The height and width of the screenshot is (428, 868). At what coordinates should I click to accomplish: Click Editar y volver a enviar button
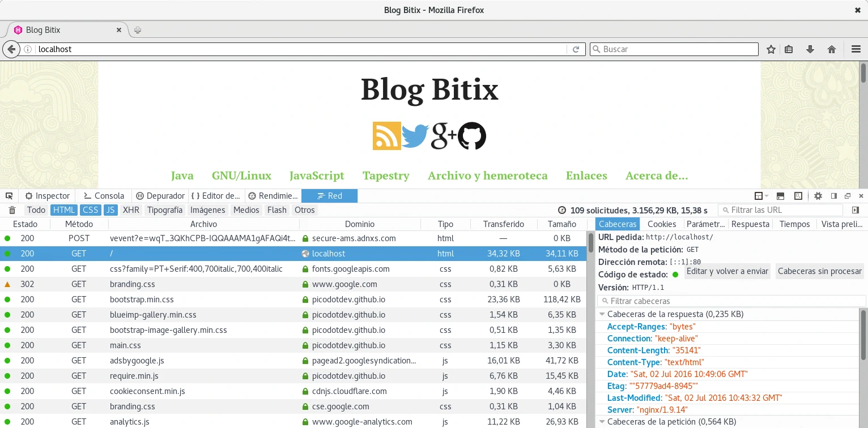click(x=727, y=271)
